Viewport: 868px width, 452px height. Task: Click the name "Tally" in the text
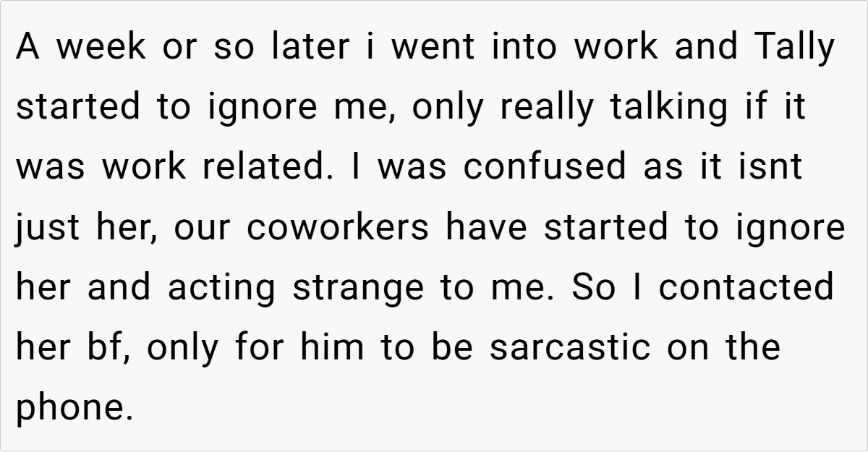click(794, 48)
